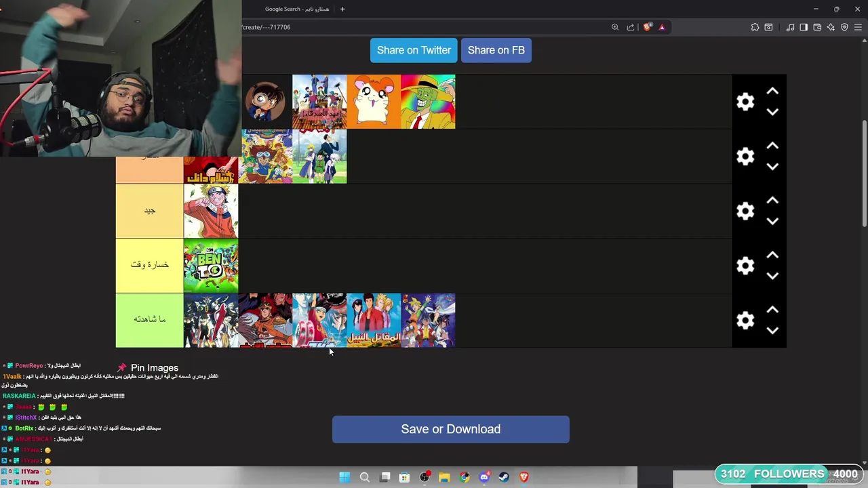The height and width of the screenshot is (488, 868).
Task: Select the Hunter x Hunter thumbnail
Action: [319, 157]
